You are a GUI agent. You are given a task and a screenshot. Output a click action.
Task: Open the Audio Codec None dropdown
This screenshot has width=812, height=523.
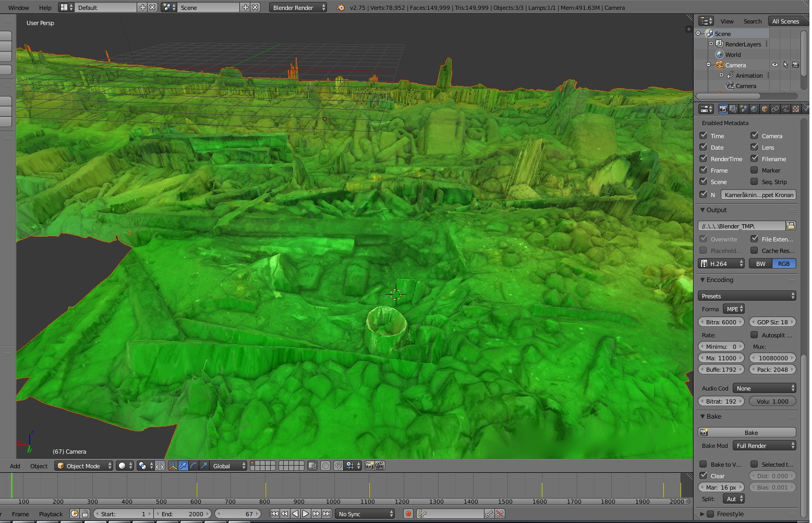tap(764, 388)
